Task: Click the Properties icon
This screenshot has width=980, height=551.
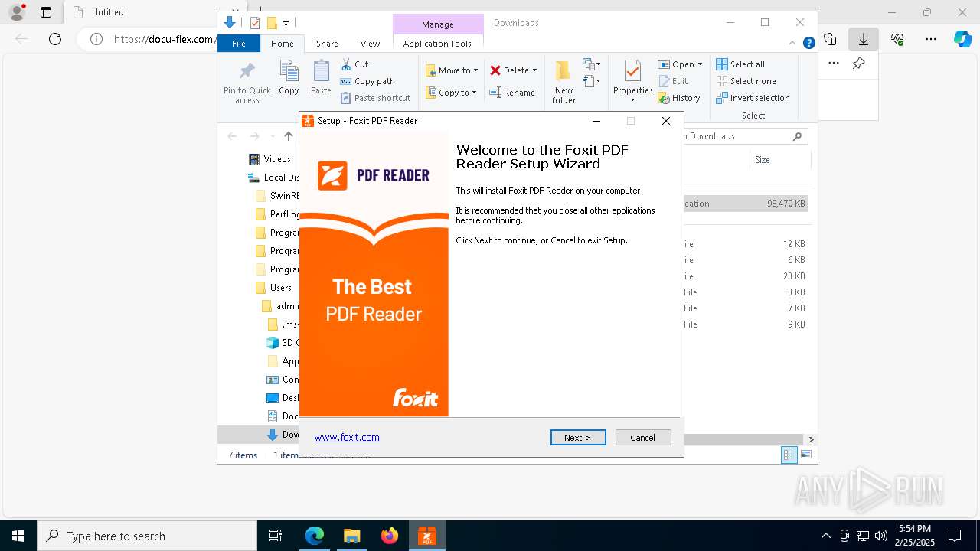Action: click(632, 73)
